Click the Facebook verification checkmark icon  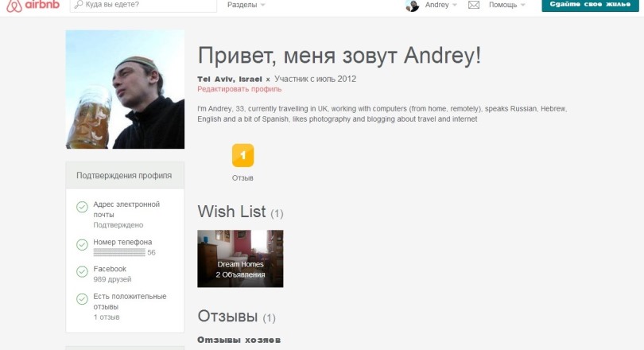82,271
